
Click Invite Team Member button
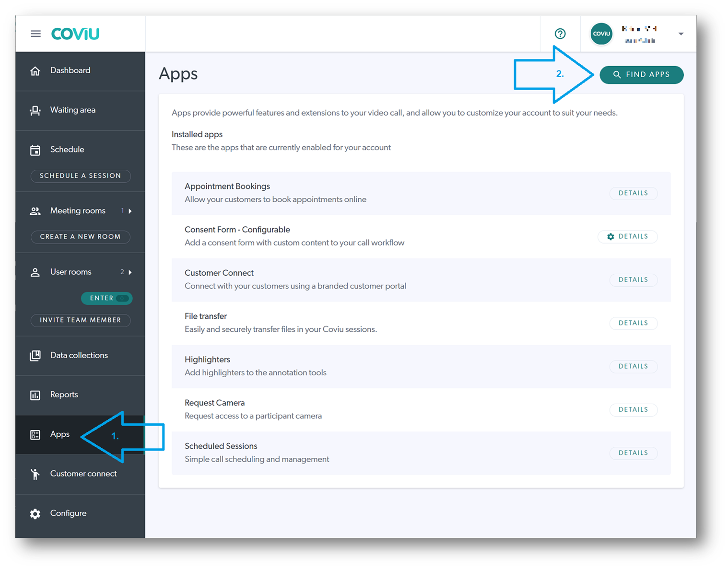pyautogui.click(x=81, y=320)
